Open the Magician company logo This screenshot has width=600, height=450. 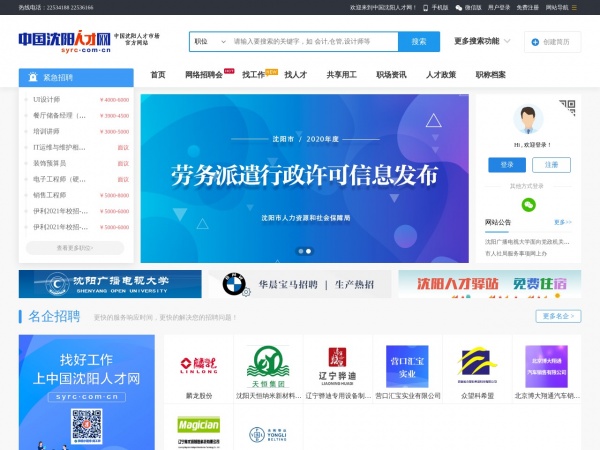(199, 432)
